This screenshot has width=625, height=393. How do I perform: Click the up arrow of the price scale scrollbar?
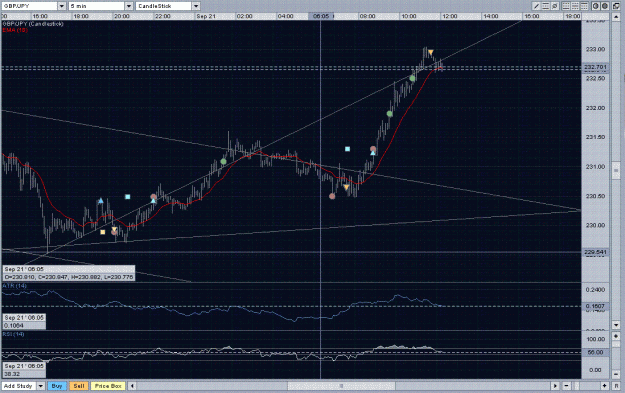(616, 17)
